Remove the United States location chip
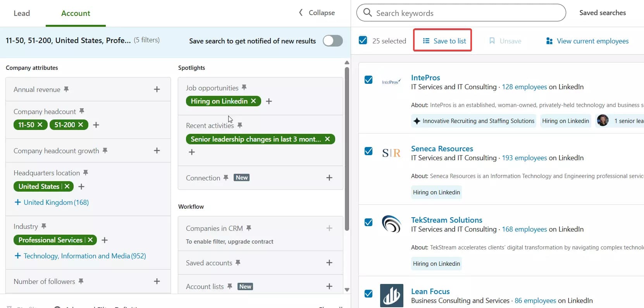This screenshot has height=308, width=644. [x=67, y=186]
